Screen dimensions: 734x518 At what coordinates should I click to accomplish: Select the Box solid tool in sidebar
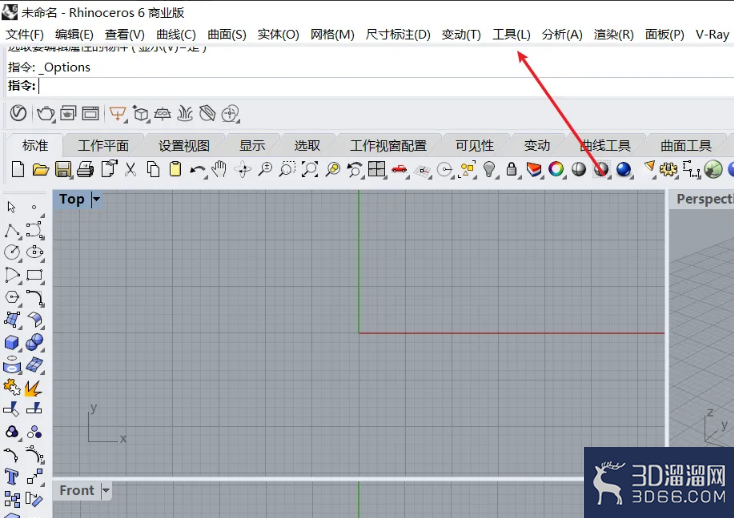[x=12, y=343]
